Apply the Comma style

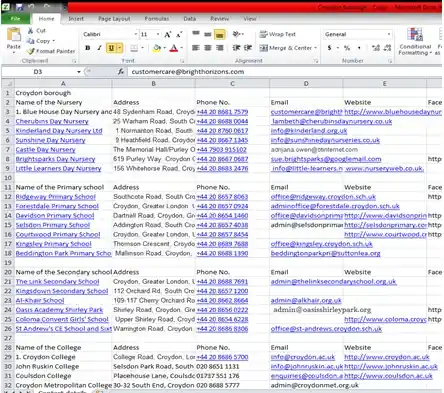(x=359, y=48)
